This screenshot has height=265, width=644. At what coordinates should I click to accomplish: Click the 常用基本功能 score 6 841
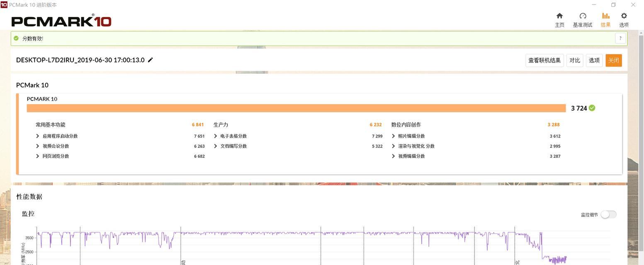[198, 125]
